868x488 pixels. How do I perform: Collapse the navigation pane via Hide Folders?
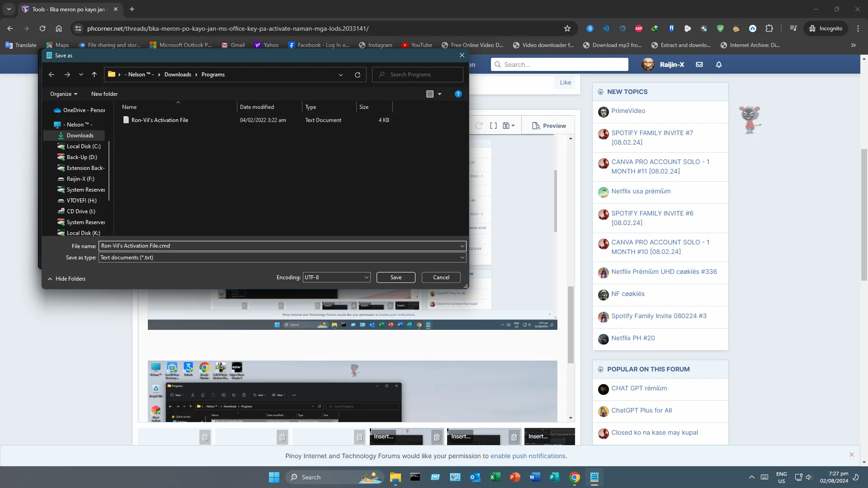pyautogui.click(x=66, y=279)
